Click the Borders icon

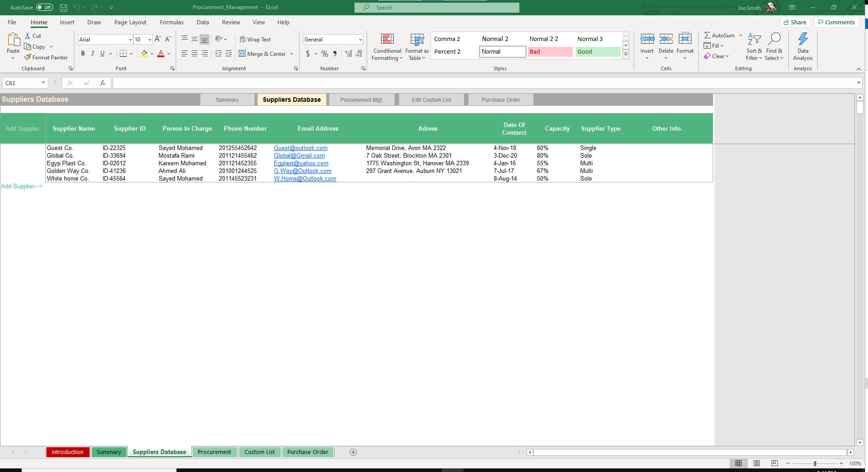(x=123, y=54)
